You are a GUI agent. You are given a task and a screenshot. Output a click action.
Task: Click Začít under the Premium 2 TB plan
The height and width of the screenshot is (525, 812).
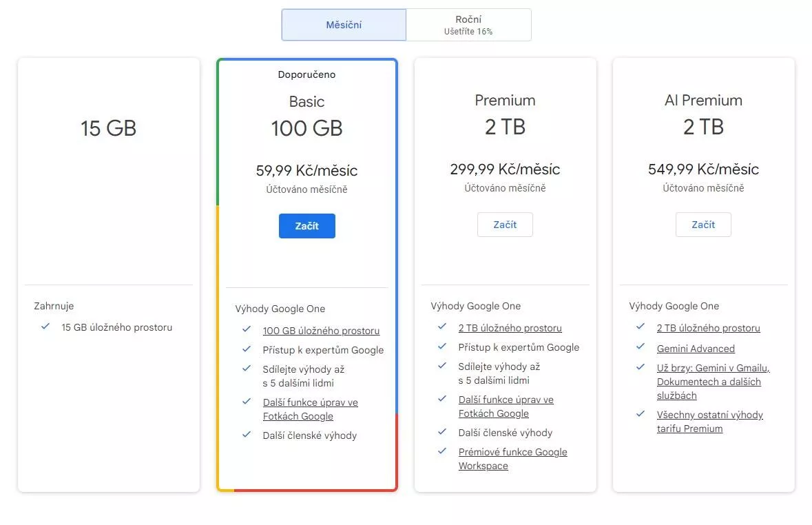tap(505, 225)
